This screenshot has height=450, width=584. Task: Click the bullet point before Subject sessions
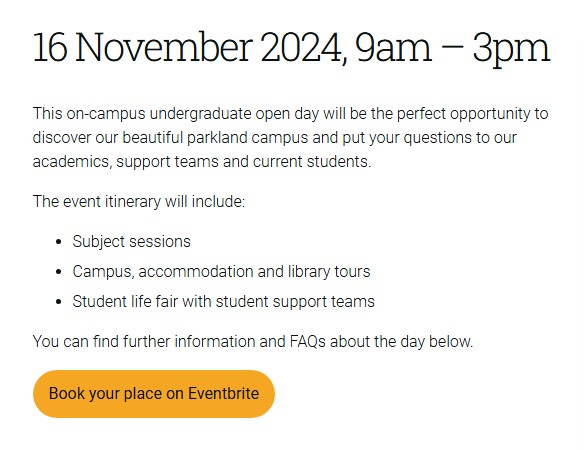click(58, 242)
